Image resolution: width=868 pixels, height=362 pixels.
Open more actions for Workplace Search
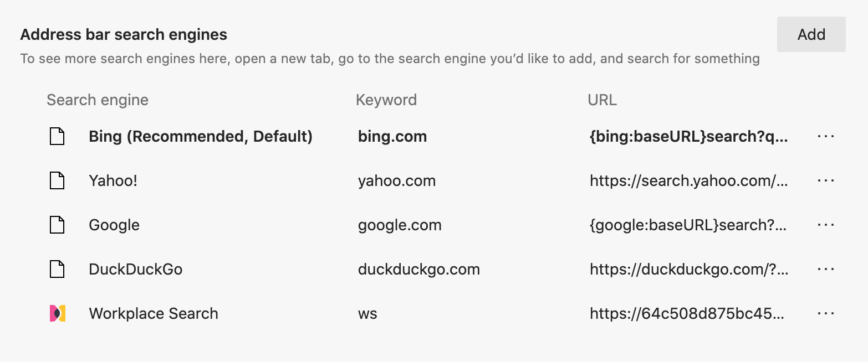pos(826,313)
